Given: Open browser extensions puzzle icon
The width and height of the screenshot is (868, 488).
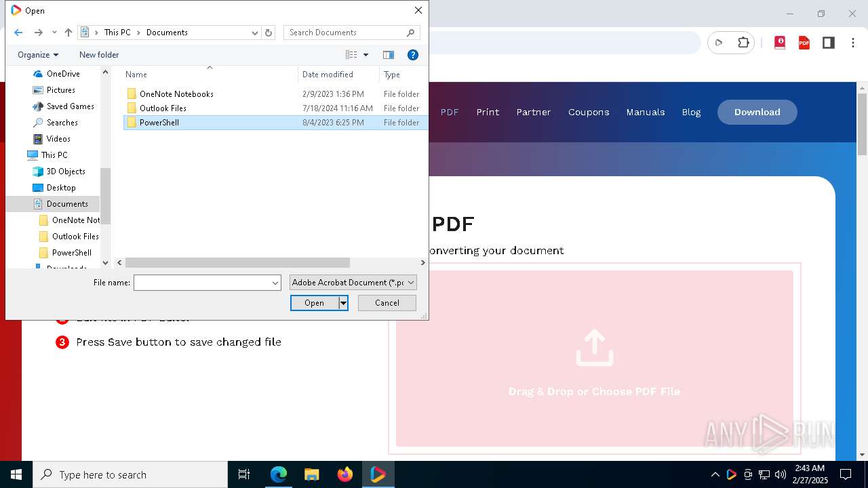Looking at the screenshot, I should pyautogui.click(x=743, y=43).
